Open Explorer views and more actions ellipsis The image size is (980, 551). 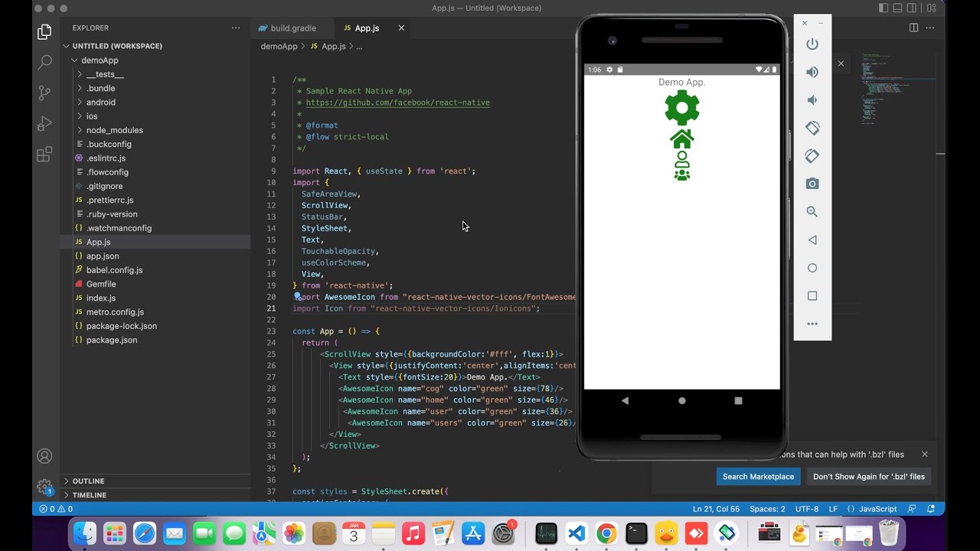click(236, 28)
